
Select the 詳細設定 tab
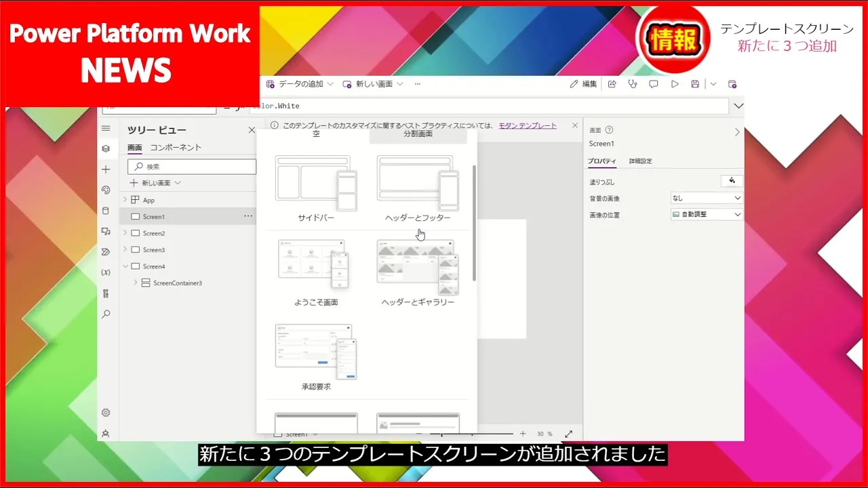640,161
